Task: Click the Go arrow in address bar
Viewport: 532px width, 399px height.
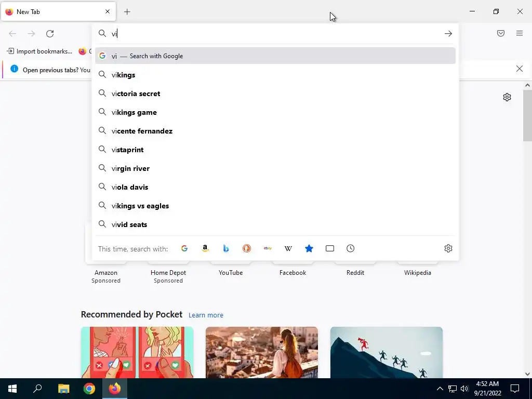Action: (448, 34)
